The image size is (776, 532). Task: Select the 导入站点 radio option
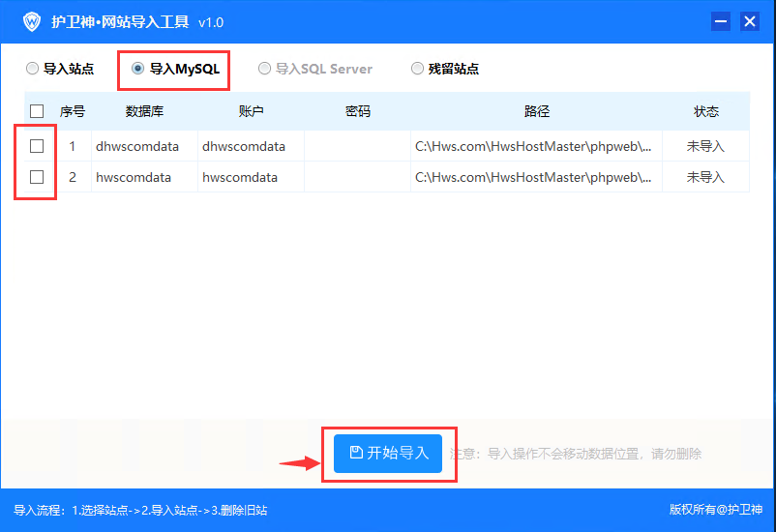(x=33, y=69)
